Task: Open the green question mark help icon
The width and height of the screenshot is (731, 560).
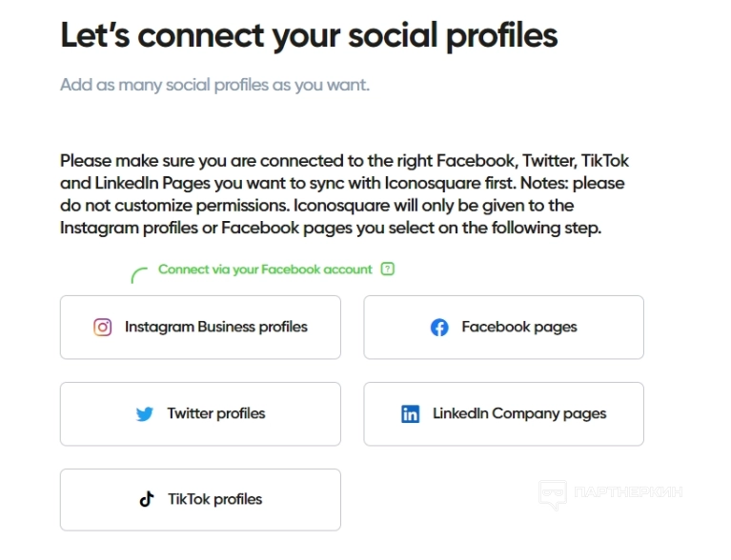Action: [x=387, y=270]
